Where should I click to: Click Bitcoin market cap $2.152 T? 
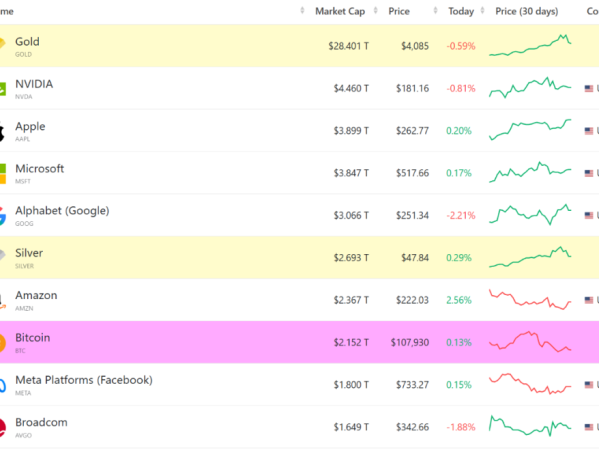pyautogui.click(x=351, y=343)
